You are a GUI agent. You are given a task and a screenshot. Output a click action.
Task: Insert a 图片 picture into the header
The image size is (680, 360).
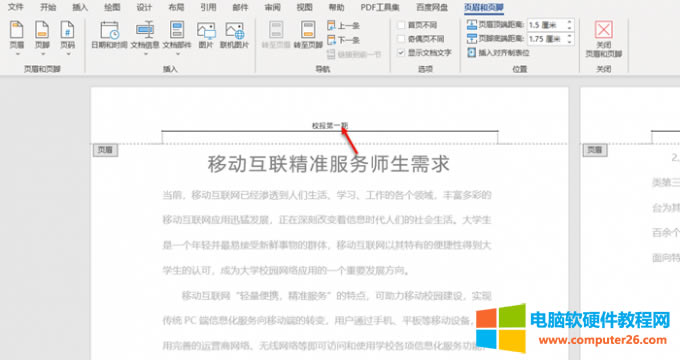click(206, 35)
